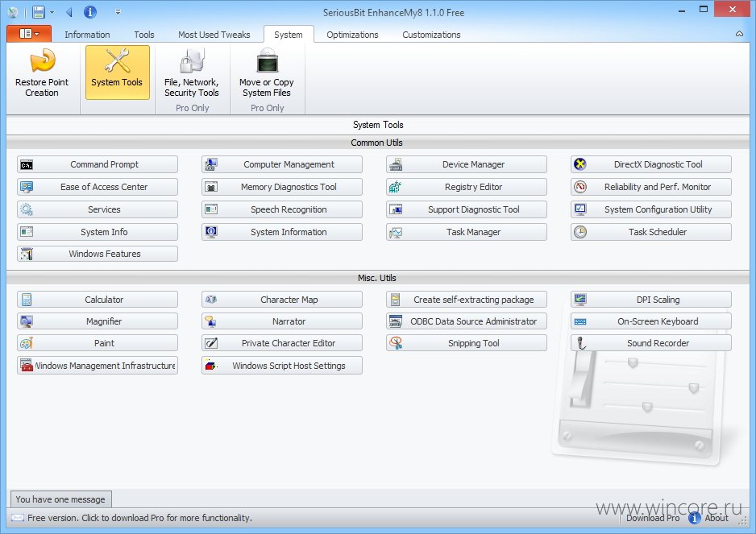Switch to the Information tab
This screenshot has height=534, width=756.
click(87, 35)
